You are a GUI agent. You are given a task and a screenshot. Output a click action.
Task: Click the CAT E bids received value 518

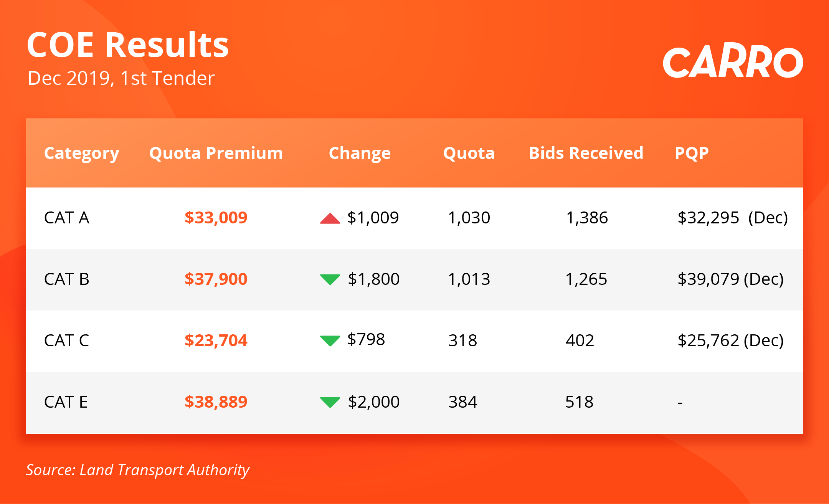(580, 402)
